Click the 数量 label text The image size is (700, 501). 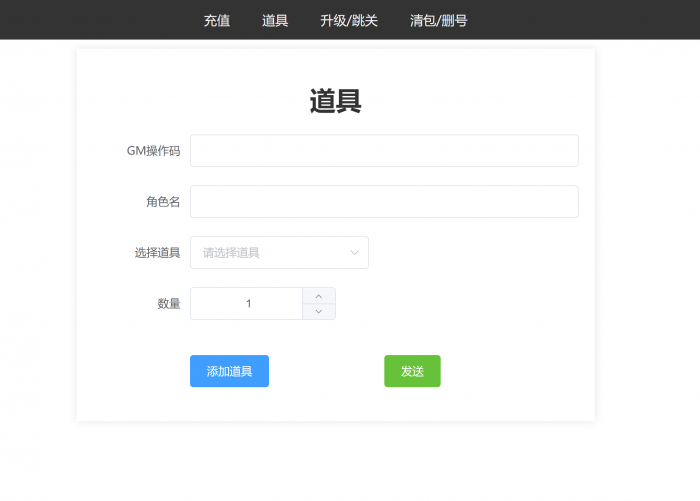(168, 304)
